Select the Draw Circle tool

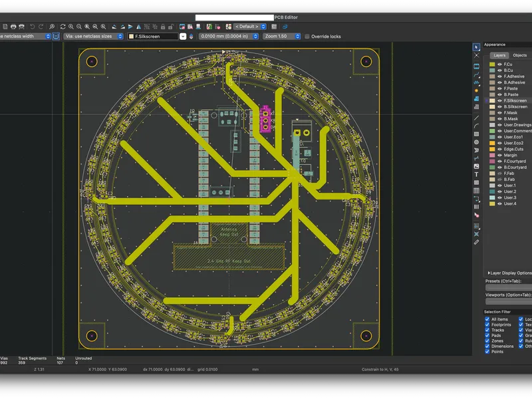click(x=476, y=142)
